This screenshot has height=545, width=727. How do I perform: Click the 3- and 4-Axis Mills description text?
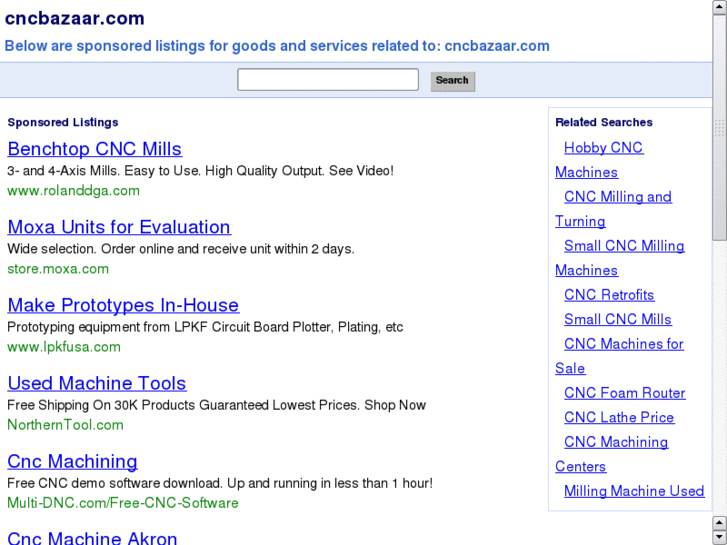[200, 171]
